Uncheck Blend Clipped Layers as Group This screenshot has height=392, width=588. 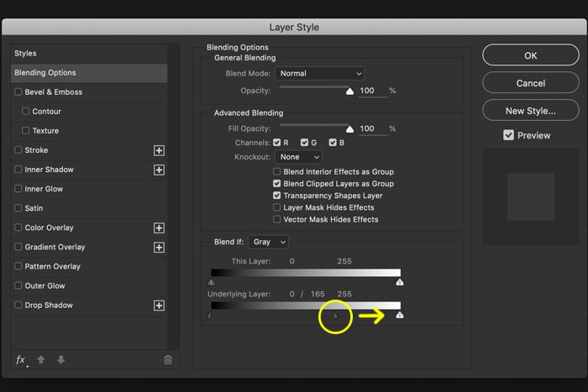pos(276,184)
